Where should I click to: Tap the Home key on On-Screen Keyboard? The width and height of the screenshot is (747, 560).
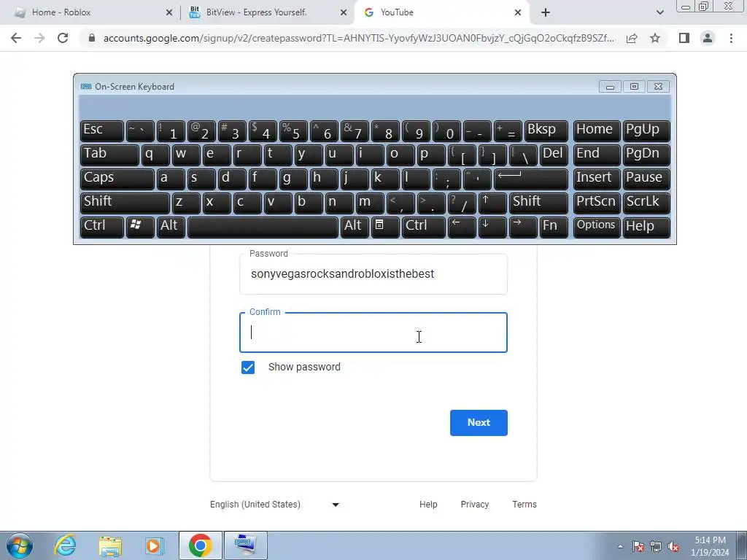[x=597, y=131]
